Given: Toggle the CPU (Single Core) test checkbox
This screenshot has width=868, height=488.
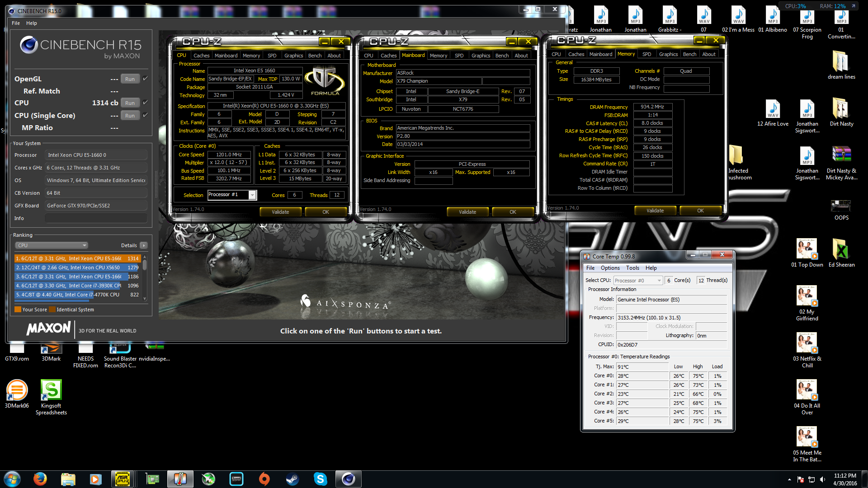Looking at the screenshot, I should click(x=145, y=115).
